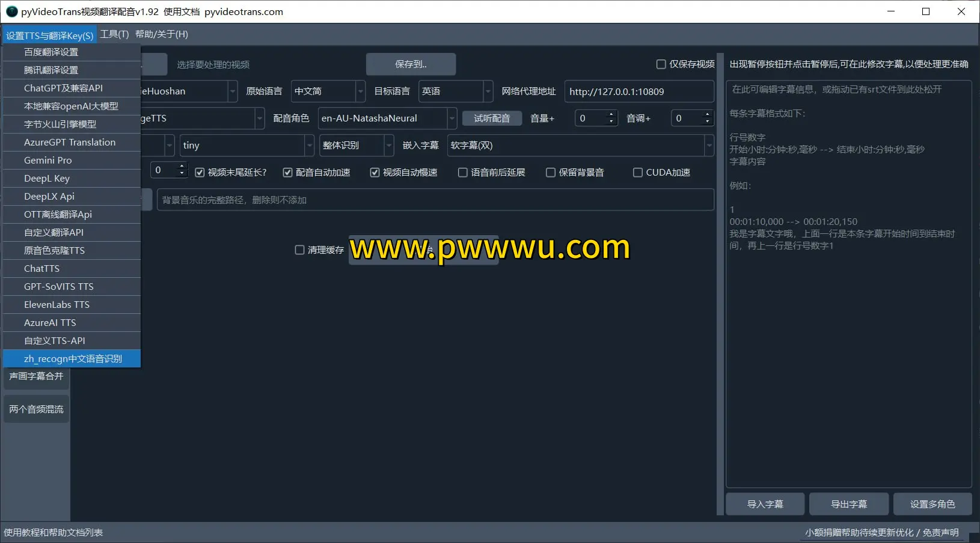Disable the 配音自动加速 checkbox

(x=288, y=173)
